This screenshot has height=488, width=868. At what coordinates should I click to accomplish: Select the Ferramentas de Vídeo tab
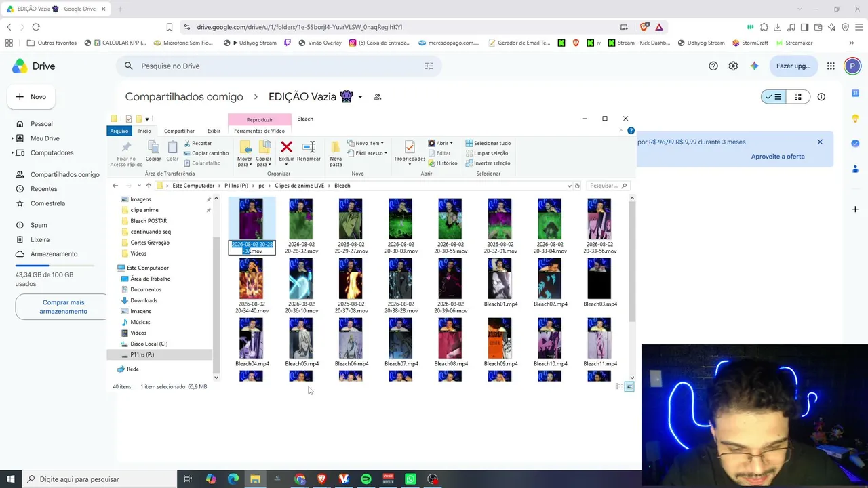tap(260, 131)
